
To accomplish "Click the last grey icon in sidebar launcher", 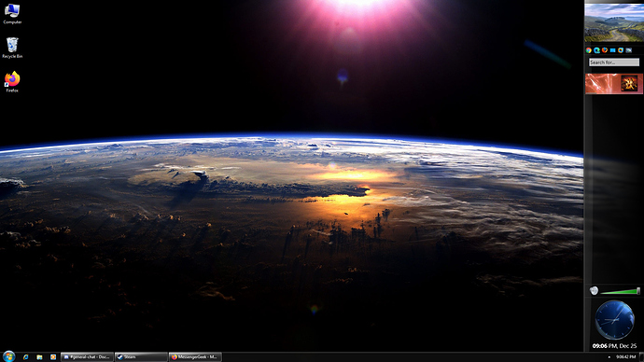I will pyautogui.click(x=628, y=50).
